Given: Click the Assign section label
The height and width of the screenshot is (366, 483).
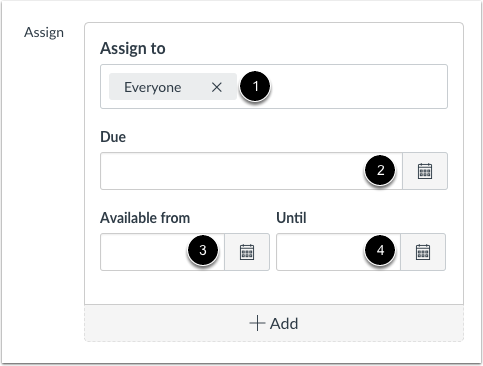Looking at the screenshot, I should click(x=44, y=33).
